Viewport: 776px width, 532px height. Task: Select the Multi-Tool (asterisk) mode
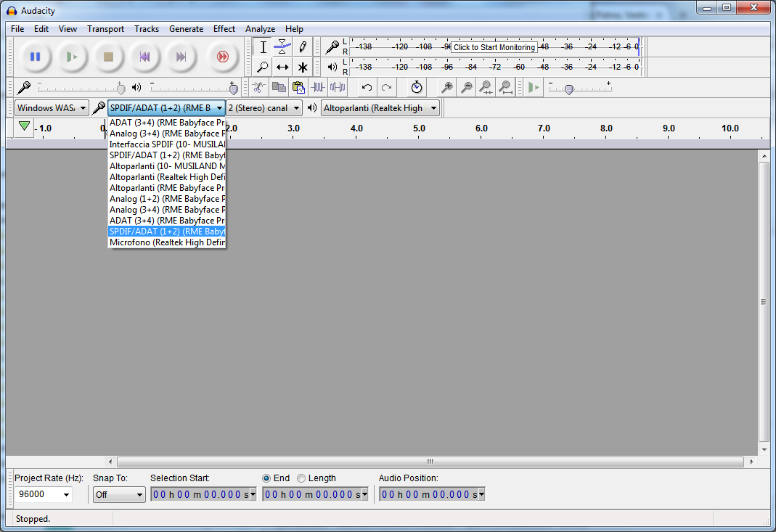coord(303,67)
